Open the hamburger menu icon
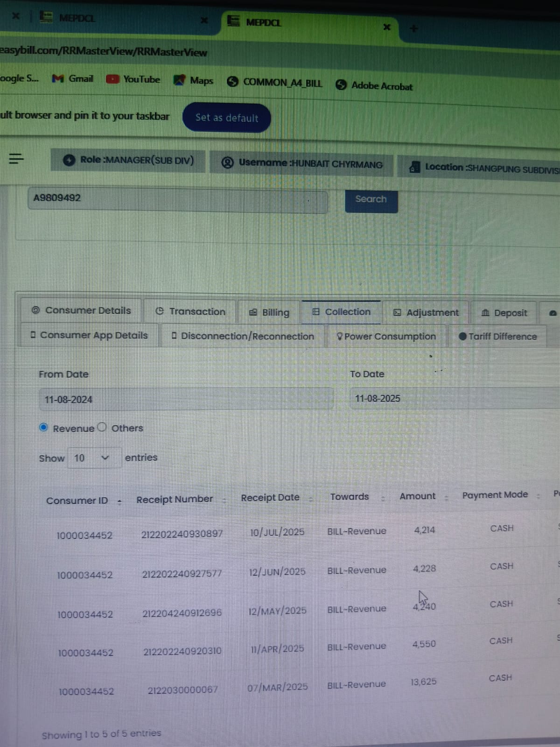This screenshot has width=560, height=747. 16,159
